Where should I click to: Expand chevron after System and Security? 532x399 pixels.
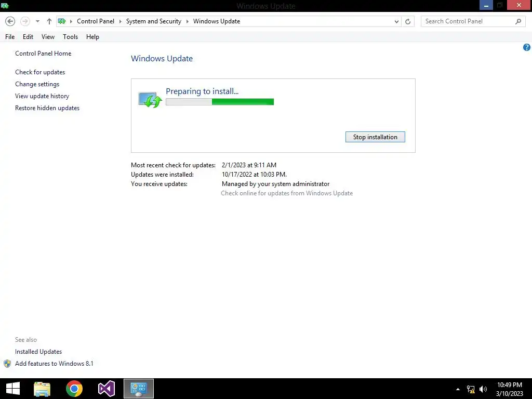click(x=187, y=21)
